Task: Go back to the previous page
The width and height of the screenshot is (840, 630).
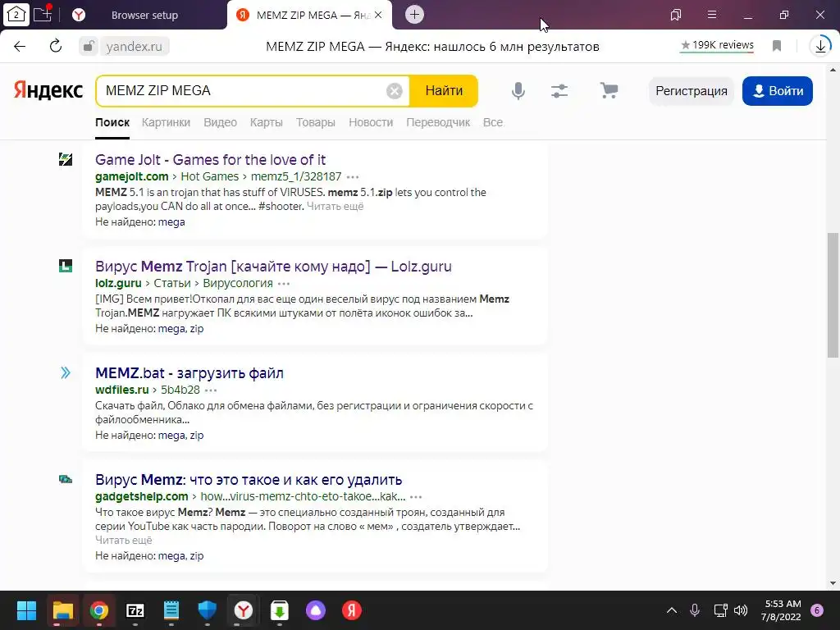Action: pos(20,46)
